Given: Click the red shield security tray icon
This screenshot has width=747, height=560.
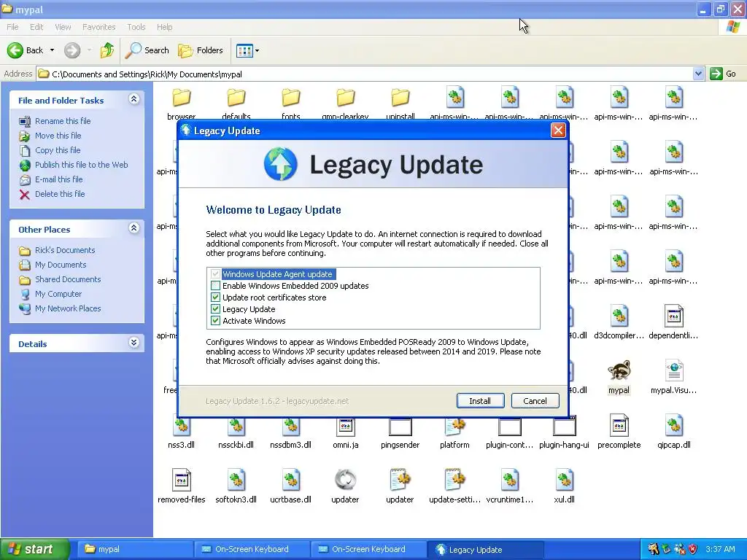Looking at the screenshot, I should [693, 549].
